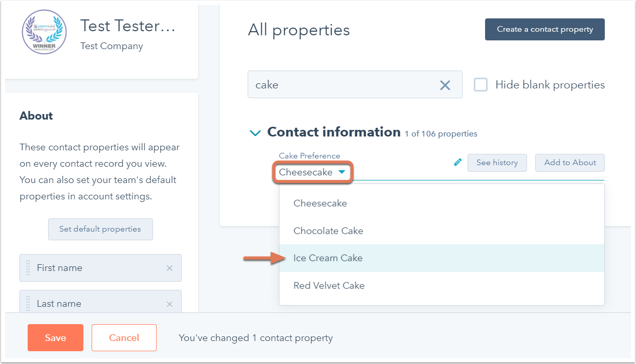636x364 pixels.
Task: Open the Cheesecake dropdown for Cake Preference
Action: [x=313, y=172]
